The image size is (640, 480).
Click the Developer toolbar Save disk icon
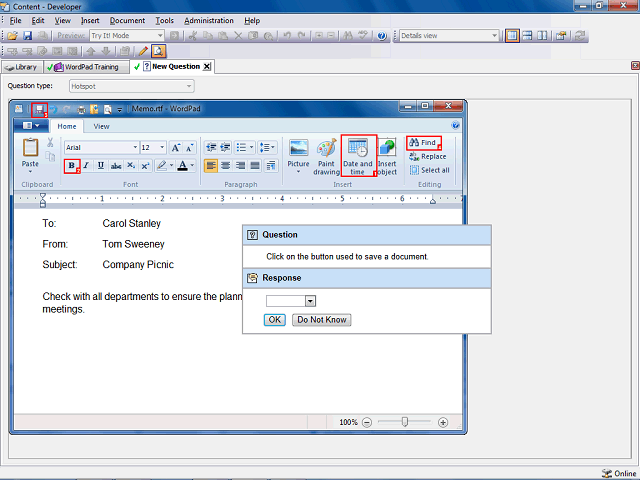(x=27, y=36)
